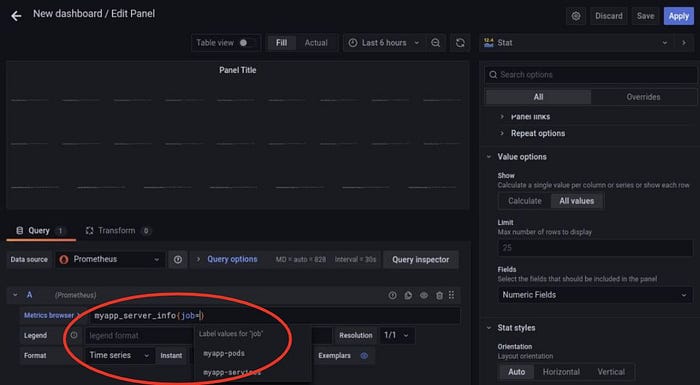Select the Overrides tab

(x=643, y=97)
